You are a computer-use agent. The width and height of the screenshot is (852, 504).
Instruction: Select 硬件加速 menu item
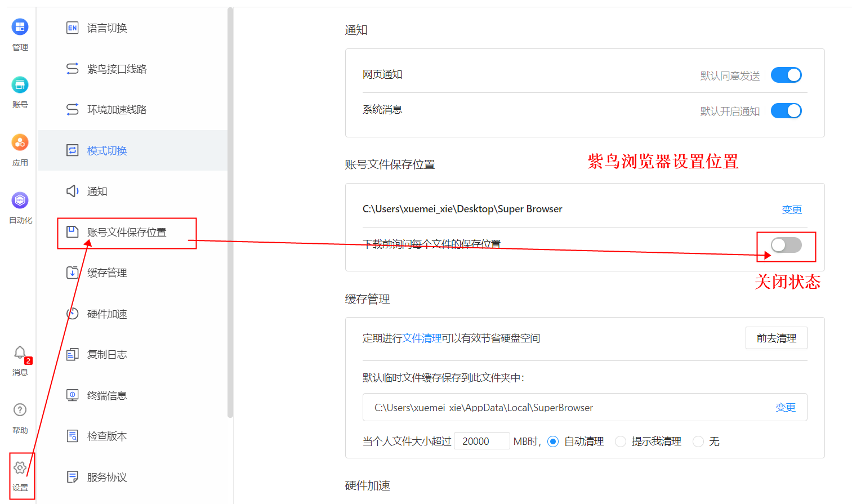(x=133, y=314)
